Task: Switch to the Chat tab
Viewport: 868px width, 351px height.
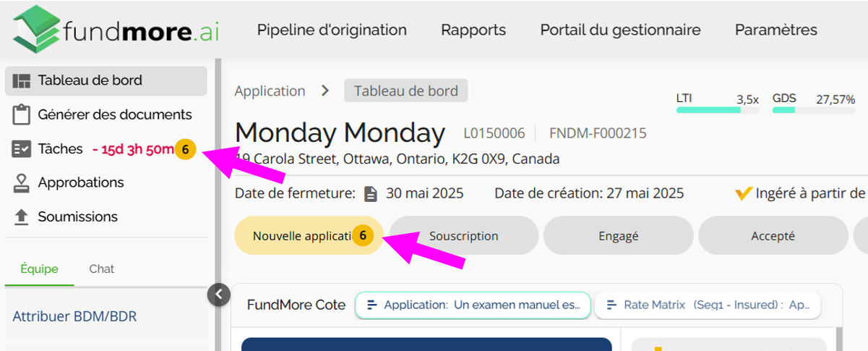Action: (x=102, y=268)
